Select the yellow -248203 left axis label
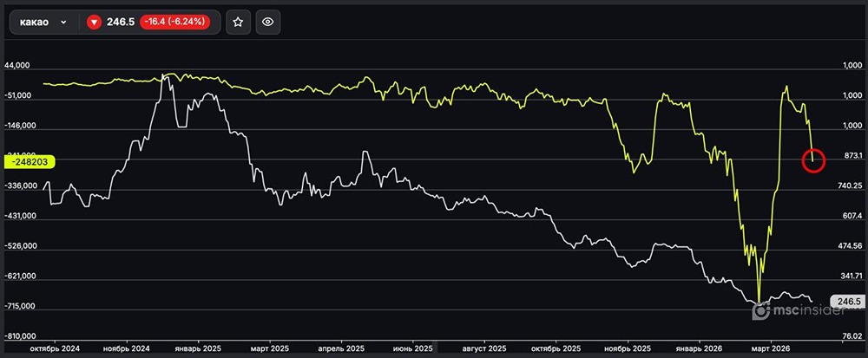Screen dimensions: 868x358 [x=28, y=161]
